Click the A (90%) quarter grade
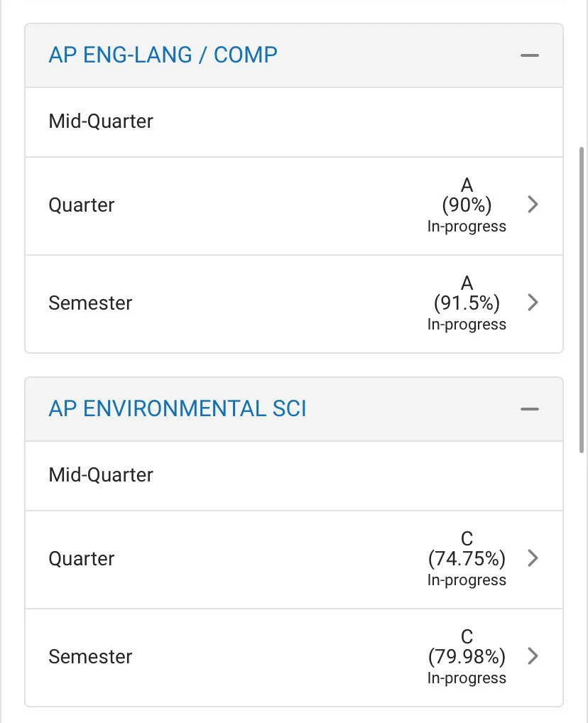Image resolution: width=588 pixels, height=723 pixels. tap(467, 196)
